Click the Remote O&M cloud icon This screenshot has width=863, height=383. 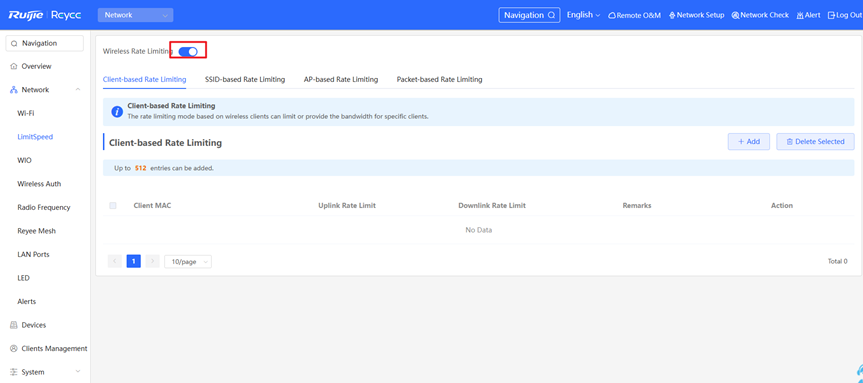611,15
